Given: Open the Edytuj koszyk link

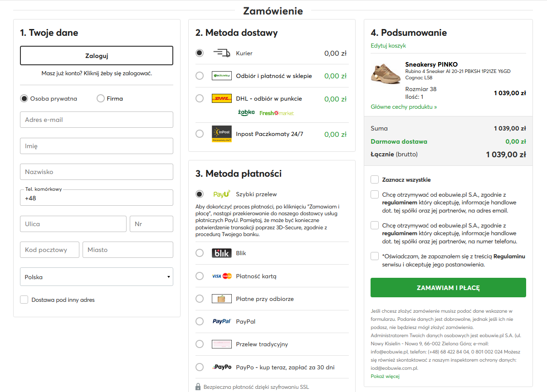Looking at the screenshot, I should 388,46.
